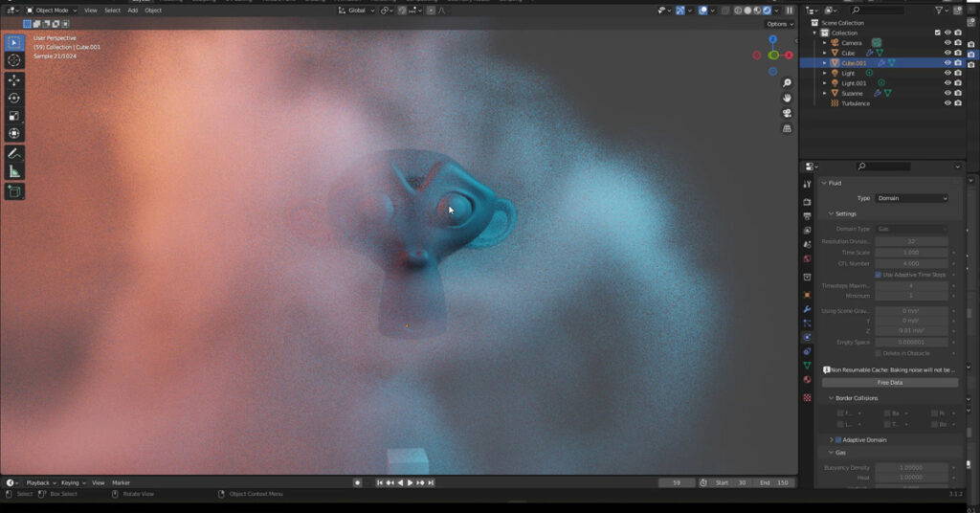980x513 pixels.
Task: Disable Turbulence in renders camera icon
Action: click(x=958, y=103)
